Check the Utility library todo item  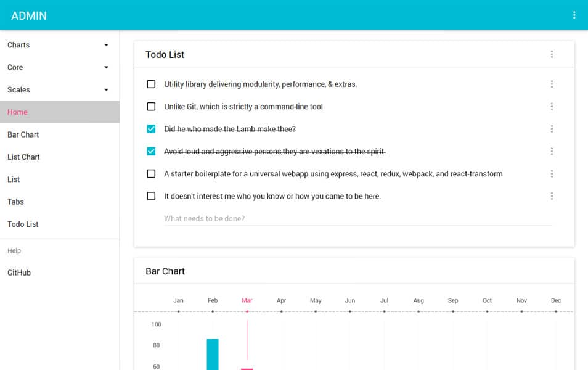[151, 84]
